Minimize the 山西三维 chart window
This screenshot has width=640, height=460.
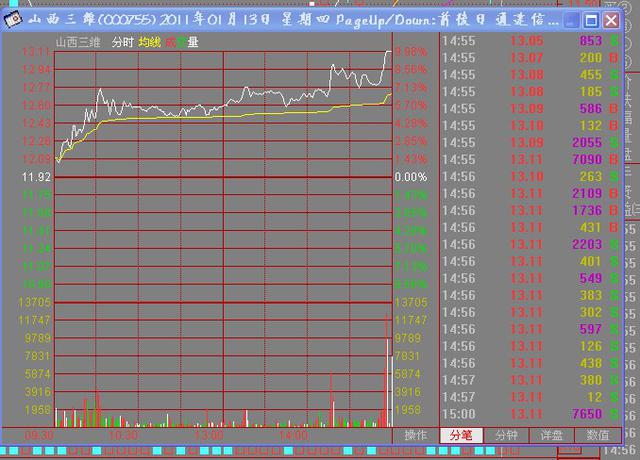pos(570,20)
